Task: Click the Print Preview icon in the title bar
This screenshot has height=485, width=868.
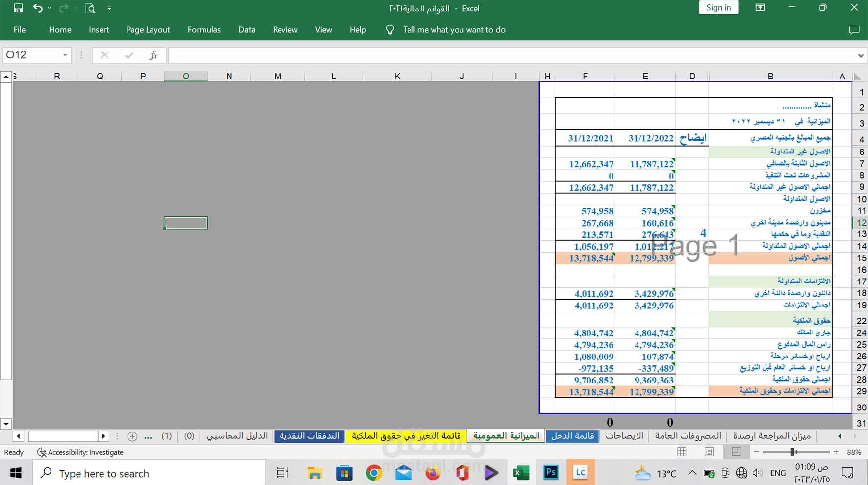Action: tap(90, 8)
